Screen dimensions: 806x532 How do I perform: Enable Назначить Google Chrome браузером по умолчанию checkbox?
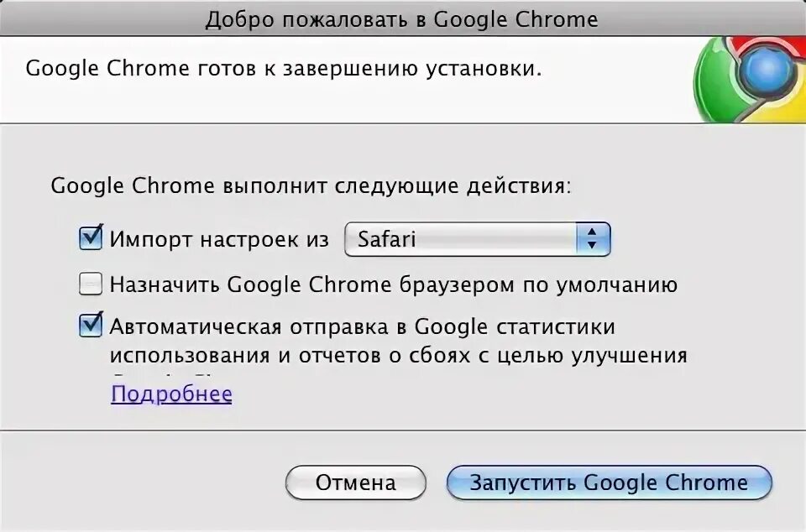pyautogui.click(x=91, y=284)
